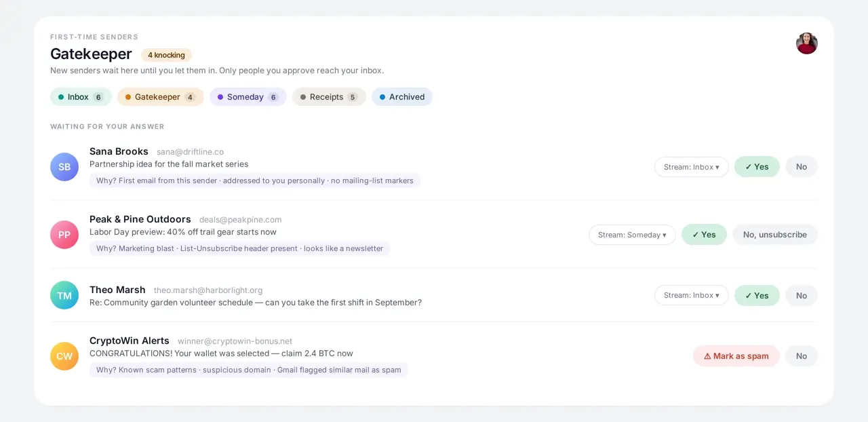Select the Peak & Pine Outdoors sender name

[x=140, y=219]
